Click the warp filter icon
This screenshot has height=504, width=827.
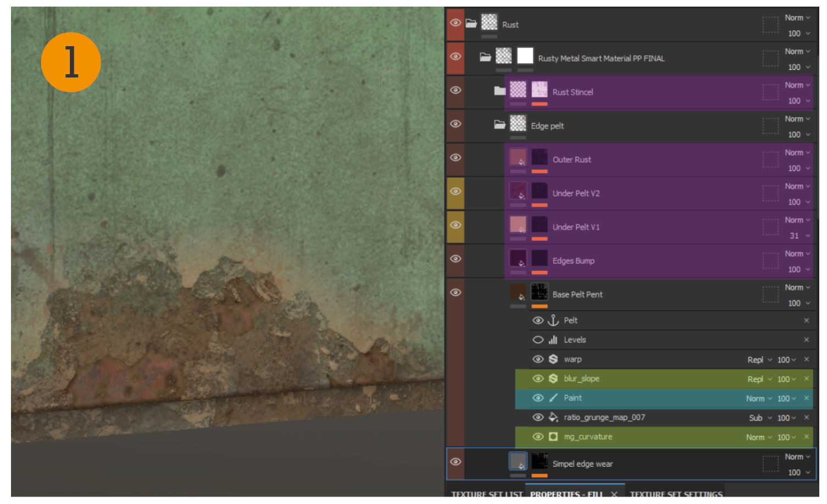point(553,359)
